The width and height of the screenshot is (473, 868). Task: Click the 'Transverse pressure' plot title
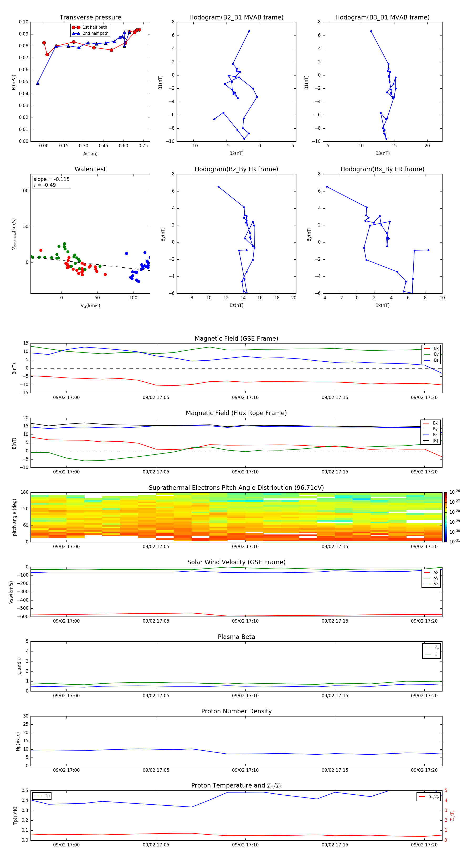click(x=90, y=18)
